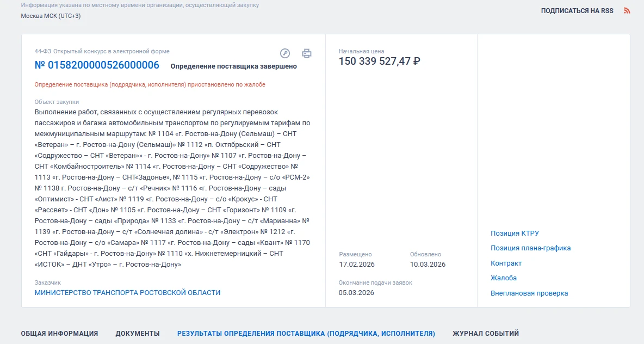Click the red suspension-by-complaint notice
Image resolution: width=644 pixels, height=344 pixels.
(150, 85)
